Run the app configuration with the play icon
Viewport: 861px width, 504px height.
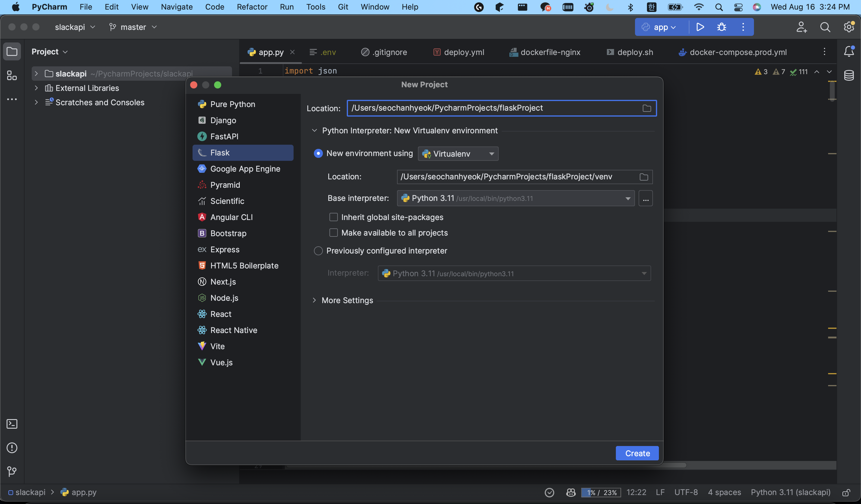point(700,27)
